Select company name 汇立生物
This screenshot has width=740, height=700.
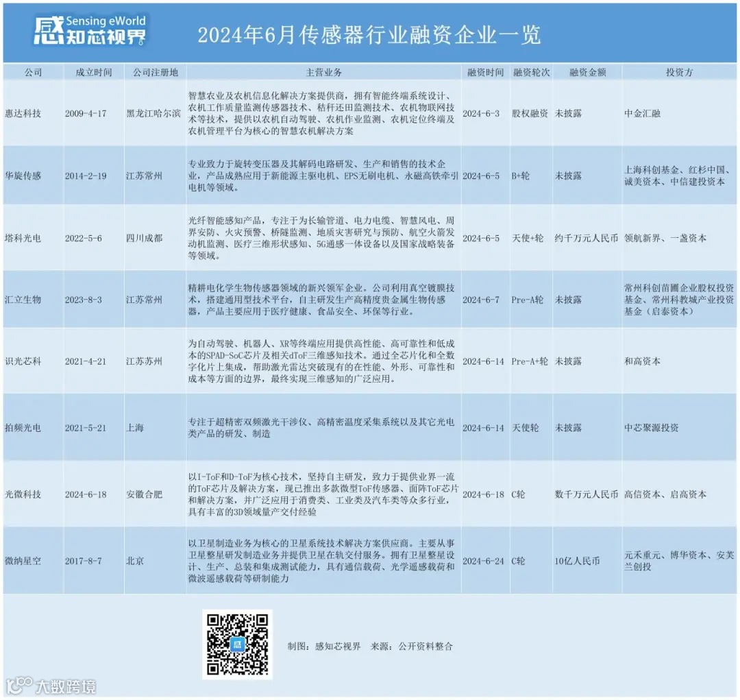coord(23,300)
